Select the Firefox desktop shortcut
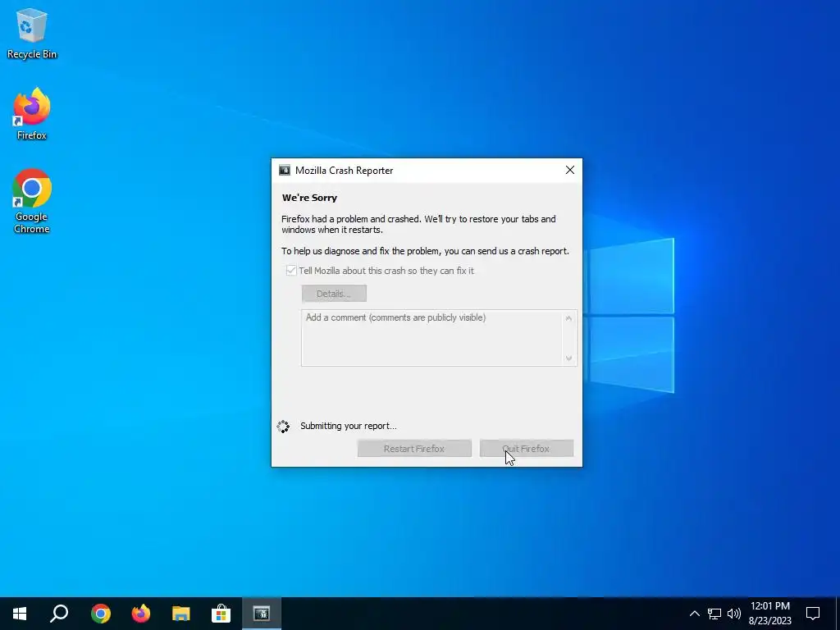This screenshot has height=630, width=840. 32,114
